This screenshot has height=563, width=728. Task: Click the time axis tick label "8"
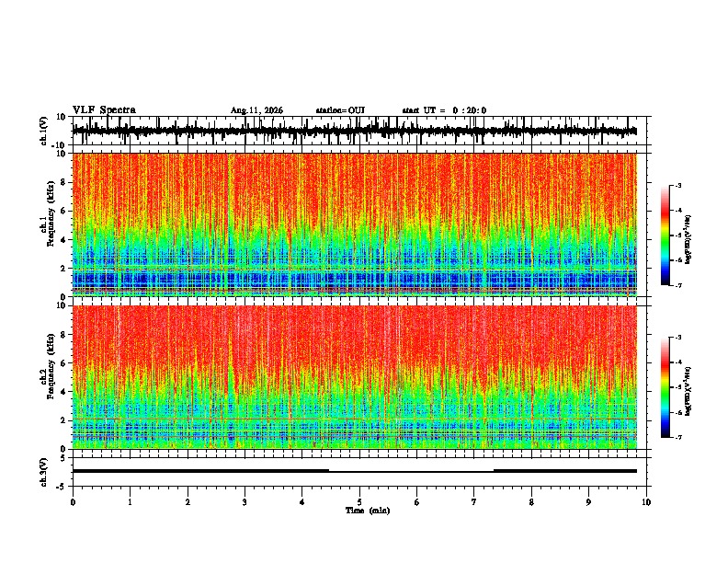click(531, 502)
